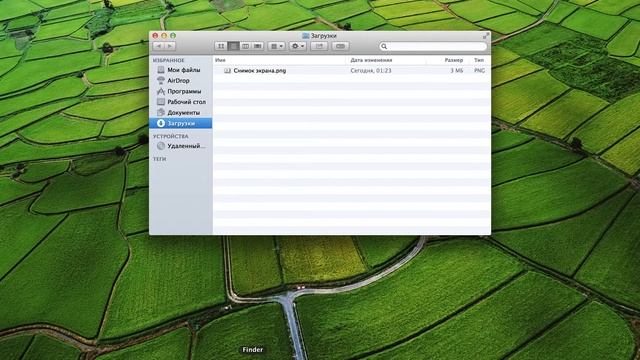
Task: Switch to list view
Action: tap(233, 46)
